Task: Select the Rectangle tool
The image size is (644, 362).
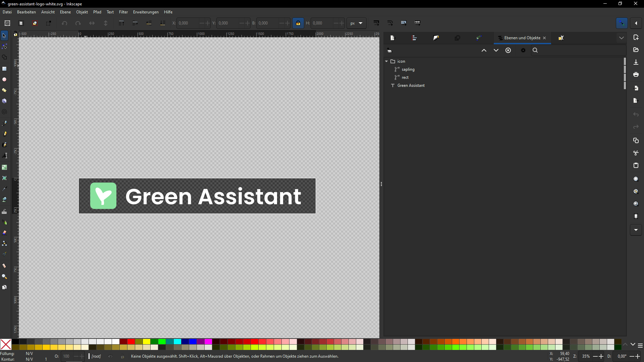Action: pos(4,69)
